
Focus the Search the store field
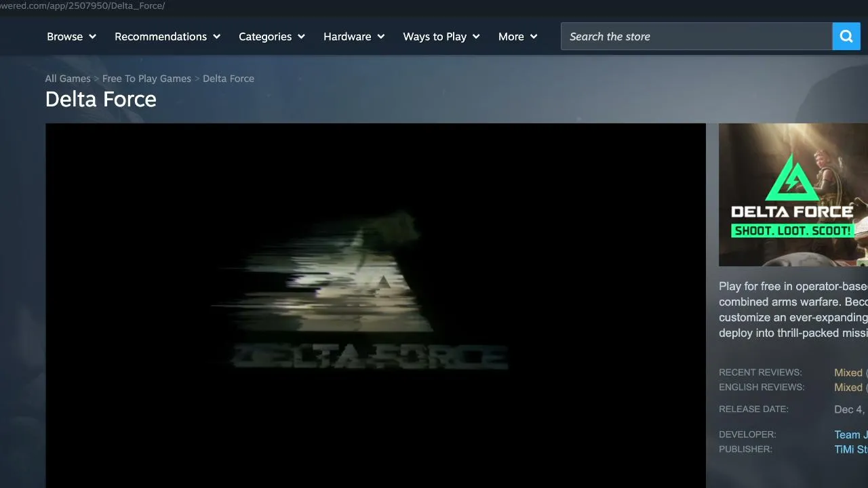pos(696,37)
